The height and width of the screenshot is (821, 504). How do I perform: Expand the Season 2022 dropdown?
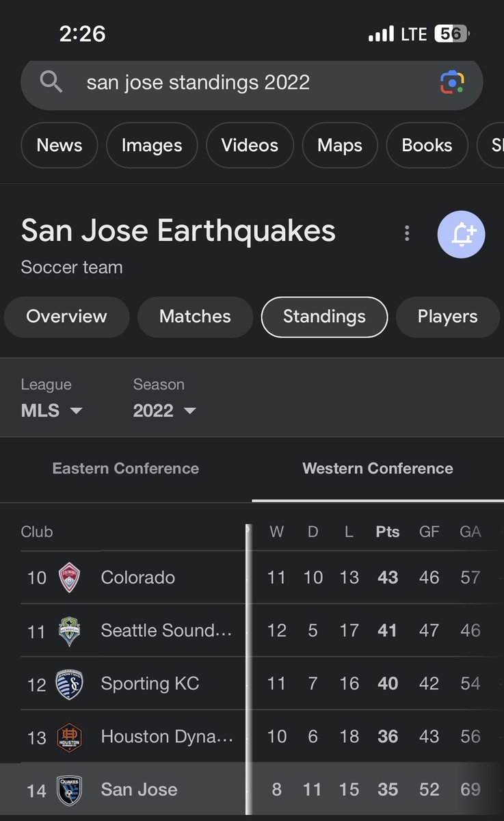(164, 410)
